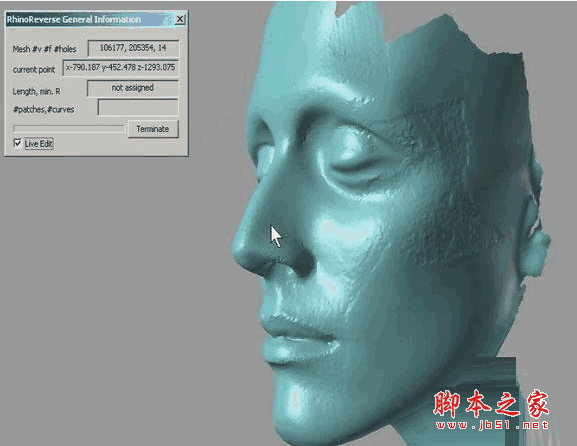This screenshot has height=446, width=577.
Task: Select the current point coordinates field
Action: click(x=121, y=68)
